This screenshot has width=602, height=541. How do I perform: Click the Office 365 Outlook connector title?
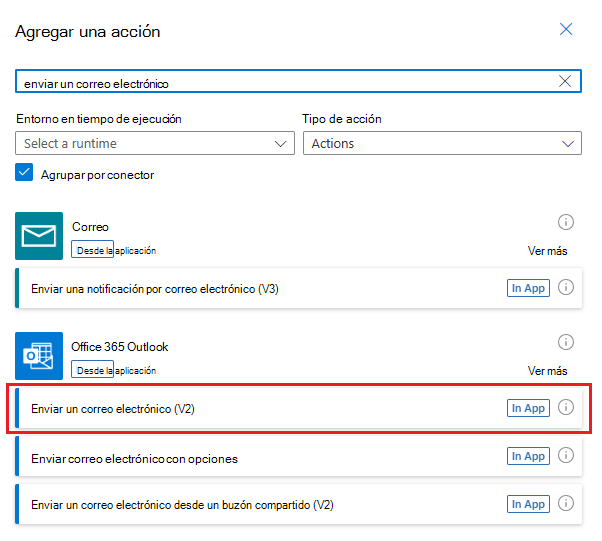120,347
